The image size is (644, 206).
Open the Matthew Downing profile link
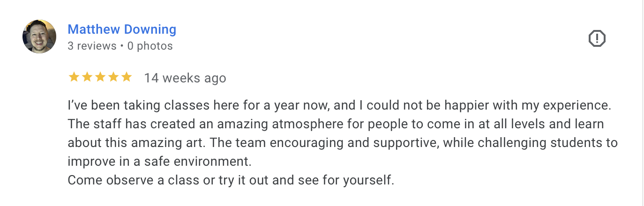[x=122, y=29]
